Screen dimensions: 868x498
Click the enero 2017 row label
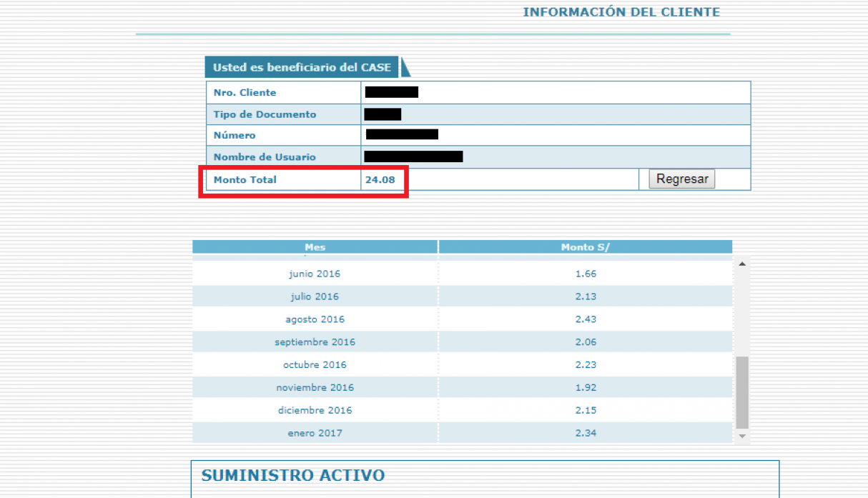(x=315, y=434)
